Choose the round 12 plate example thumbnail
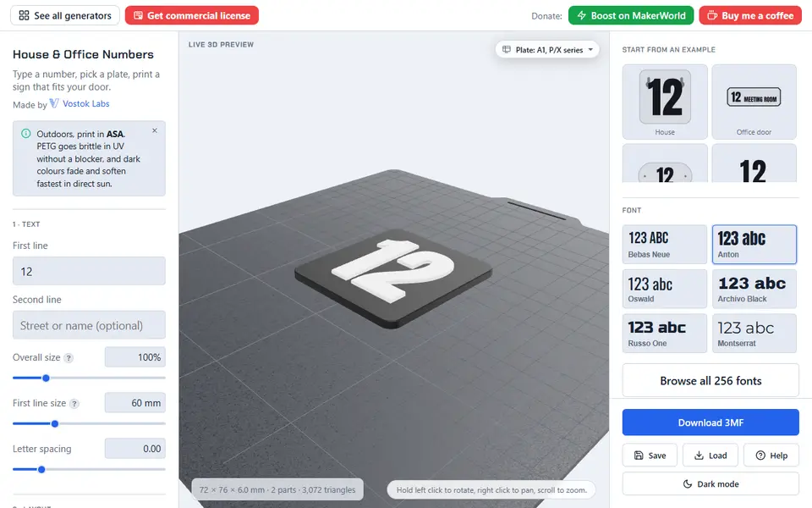This screenshot has height=508, width=812. point(665,163)
